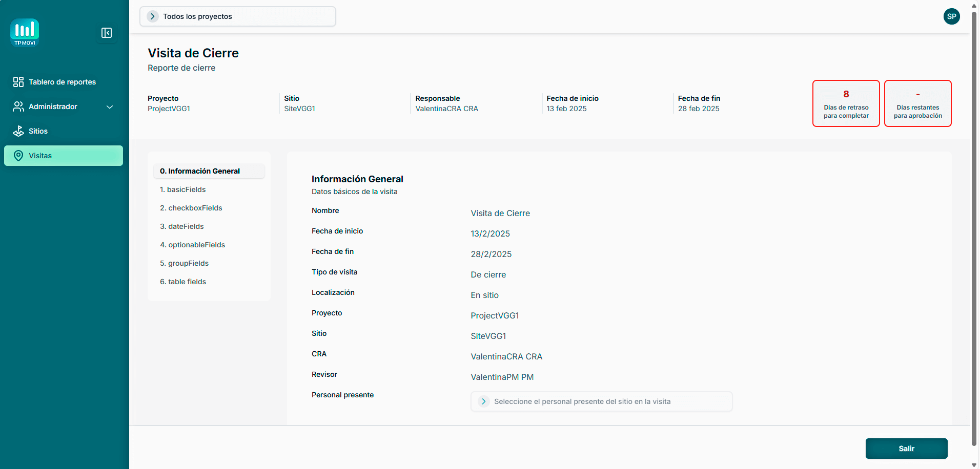Switch to section 3. dateFields
The height and width of the screenshot is (469, 980).
[181, 226]
